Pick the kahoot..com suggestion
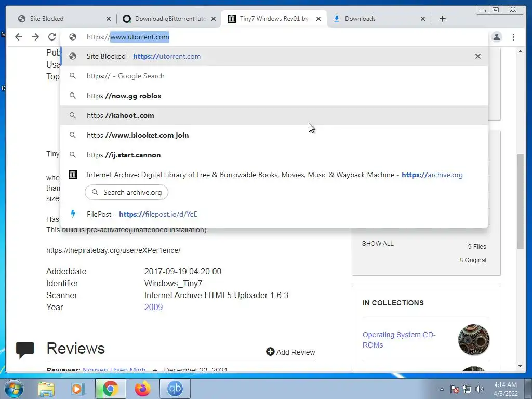Screen dimensions: 532x399 click(x=274, y=115)
